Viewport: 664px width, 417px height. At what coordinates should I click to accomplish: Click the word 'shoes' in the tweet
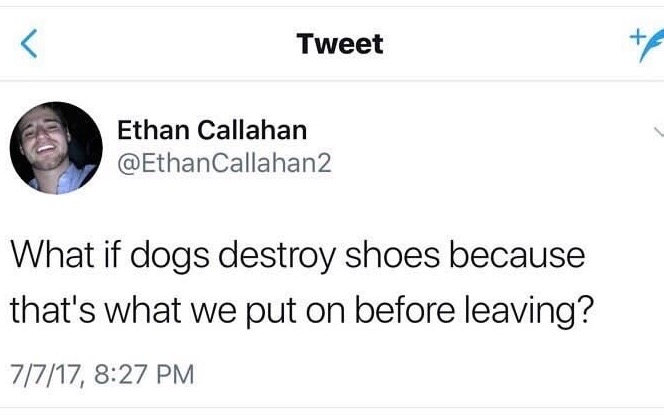point(381,255)
